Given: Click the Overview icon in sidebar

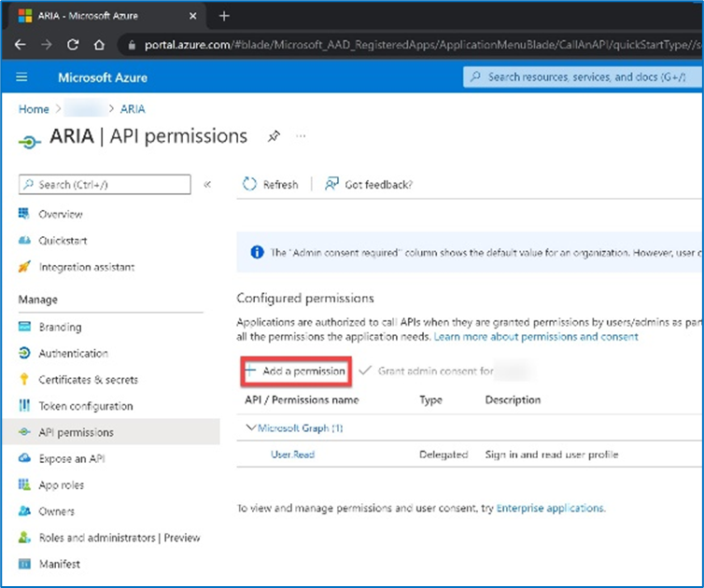Looking at the screenshot, I should (24, 213).
